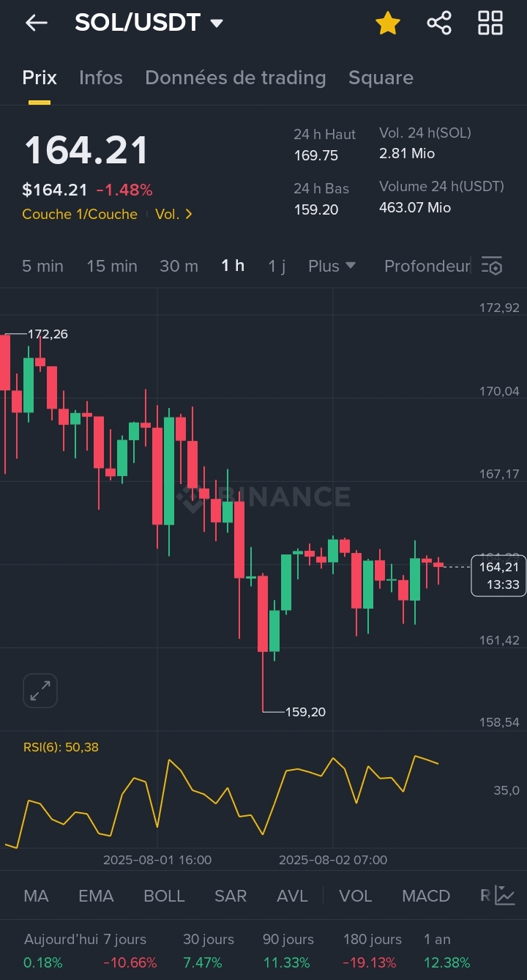Select the 1 j timeframe
This screenshot has height=980, width=527.
277,266
